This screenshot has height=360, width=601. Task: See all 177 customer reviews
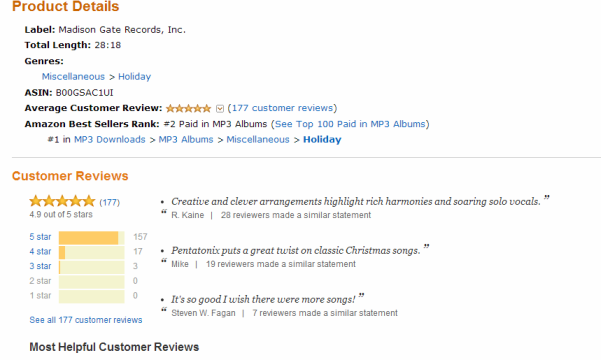coord(86,320)
